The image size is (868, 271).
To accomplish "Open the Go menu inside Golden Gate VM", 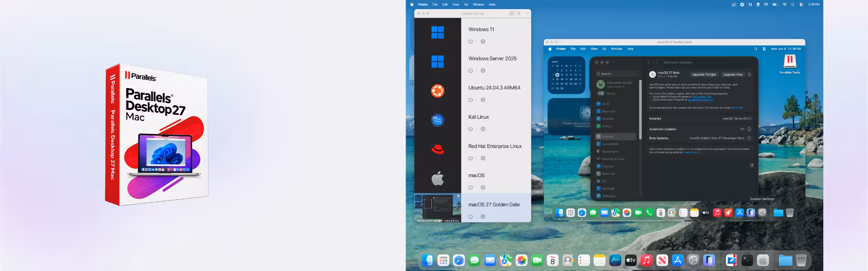I will point(604,49).
